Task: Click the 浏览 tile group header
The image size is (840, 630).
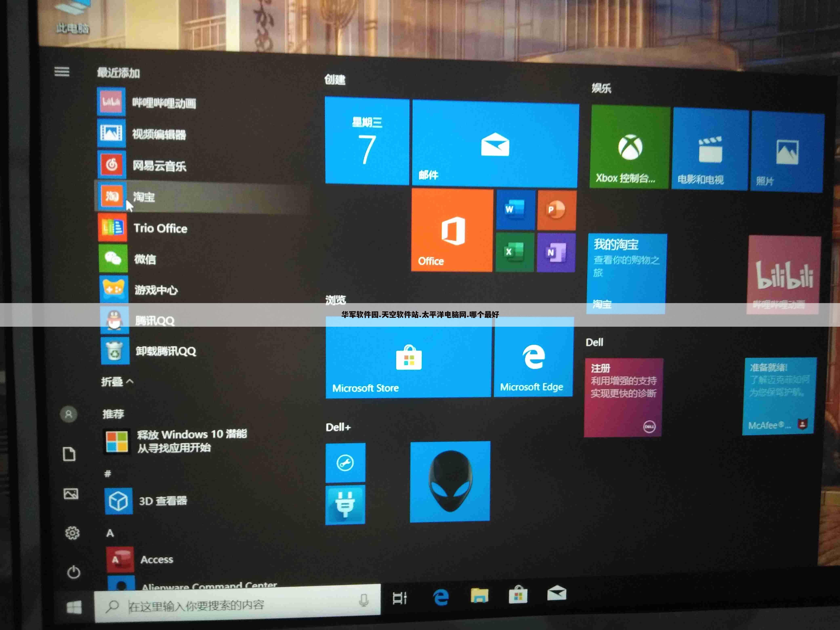Action: click(x=336, y=300)
